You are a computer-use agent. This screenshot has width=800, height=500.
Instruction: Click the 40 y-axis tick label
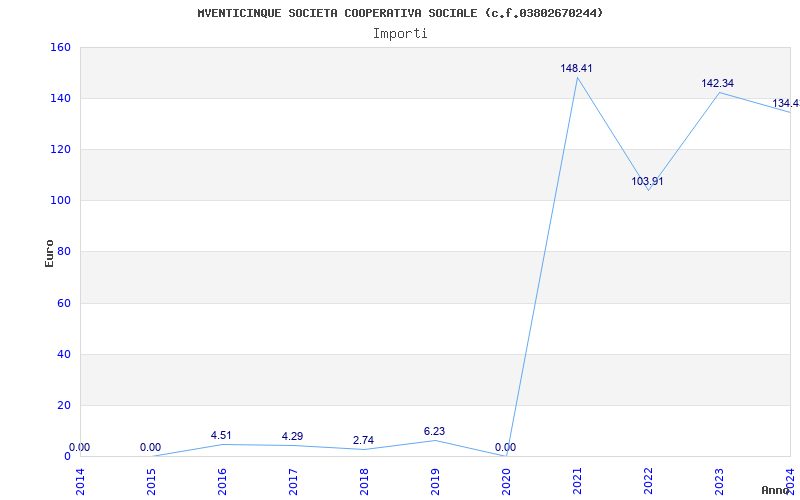[x=64, y=354]
